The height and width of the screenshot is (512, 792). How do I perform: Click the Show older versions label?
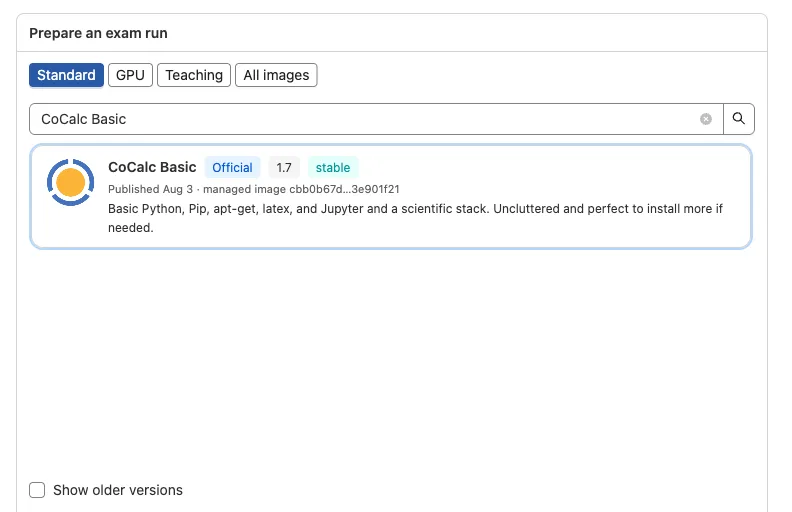(118, 490)
